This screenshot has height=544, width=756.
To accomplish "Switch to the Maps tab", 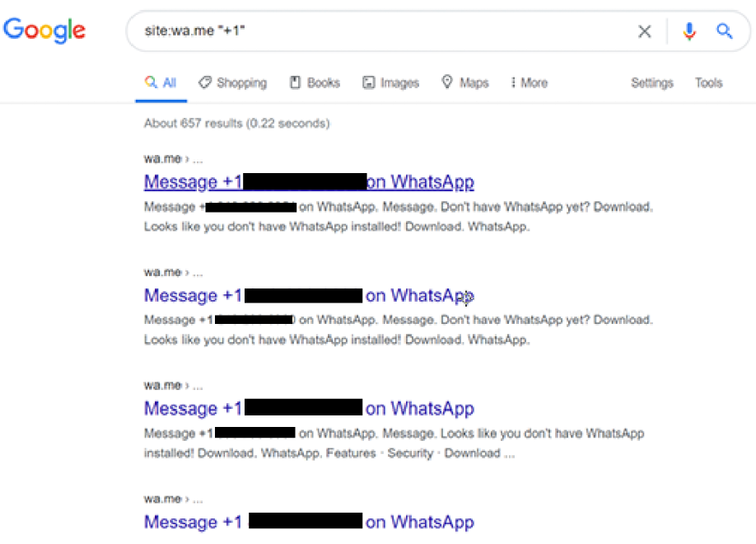I will click(x=465, y=82).
